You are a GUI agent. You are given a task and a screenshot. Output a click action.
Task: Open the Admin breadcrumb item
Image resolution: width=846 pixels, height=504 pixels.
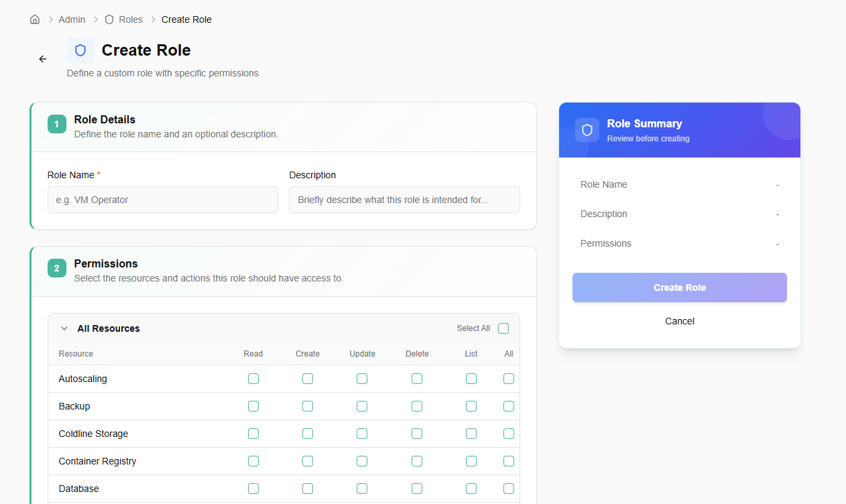72,19
